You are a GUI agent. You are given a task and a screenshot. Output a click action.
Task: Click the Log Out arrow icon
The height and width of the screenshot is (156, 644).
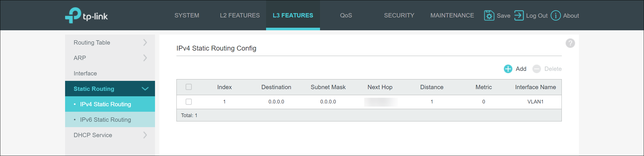(519, 15)
